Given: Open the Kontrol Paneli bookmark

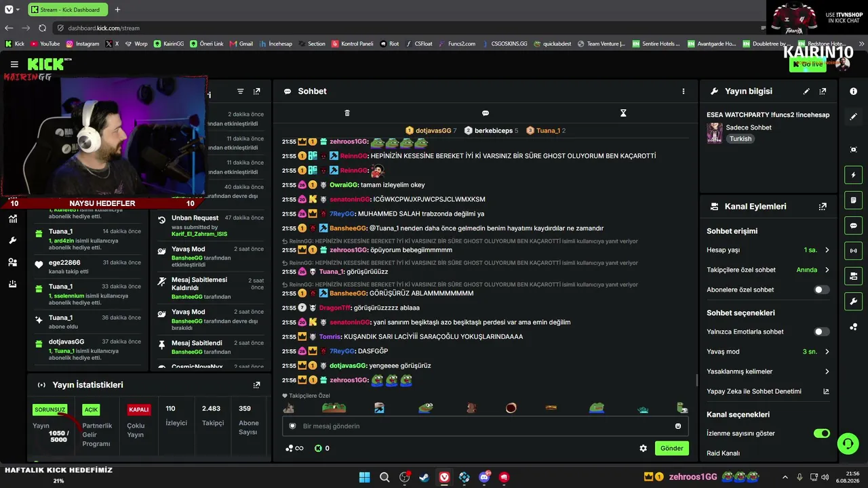Looking at the screenshot, I should (x=352, y=44).
